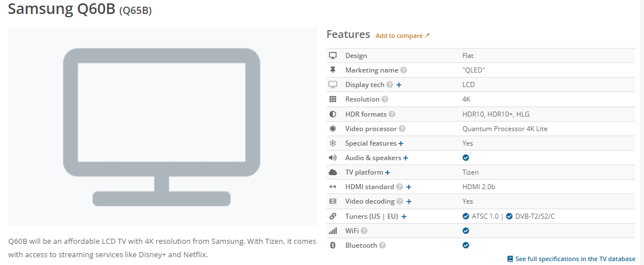The height and width of the screenshot is (265, 644).
Task: Click the Marketing name pin icon
Action: (333, 70)
